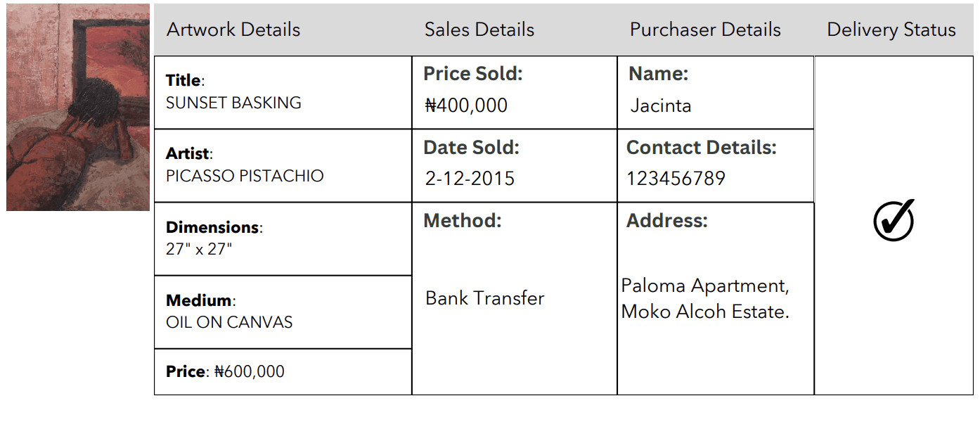The image size is (980, 422).
Task: Select the date sold 2-12-2015
Action: [470, 179]
